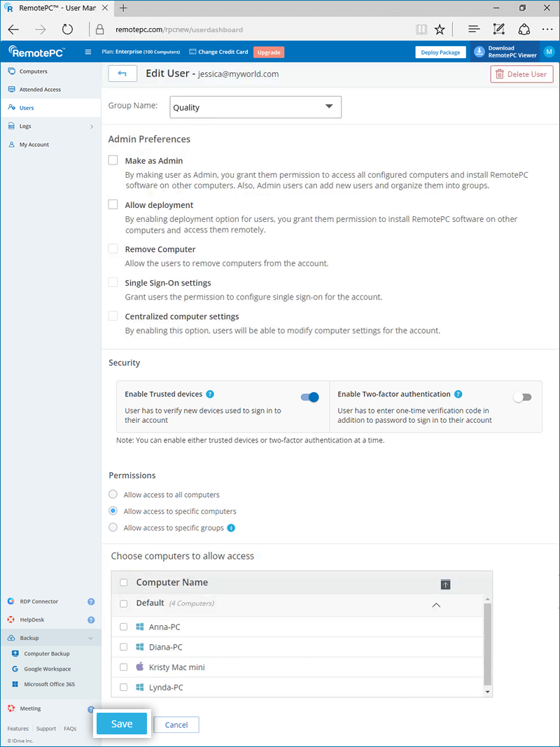Screen dimensions: 560x747
Task: Click the browser favorites star icon
Action: pos(440,29)
